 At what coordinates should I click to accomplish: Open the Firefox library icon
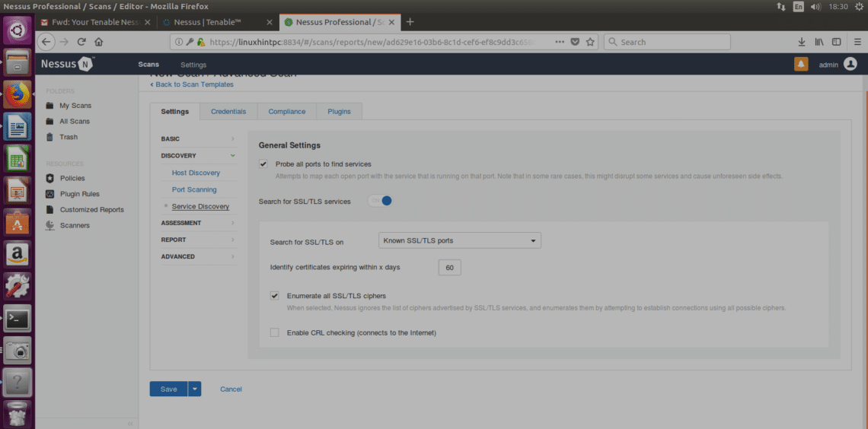click(x=819, y=42)
